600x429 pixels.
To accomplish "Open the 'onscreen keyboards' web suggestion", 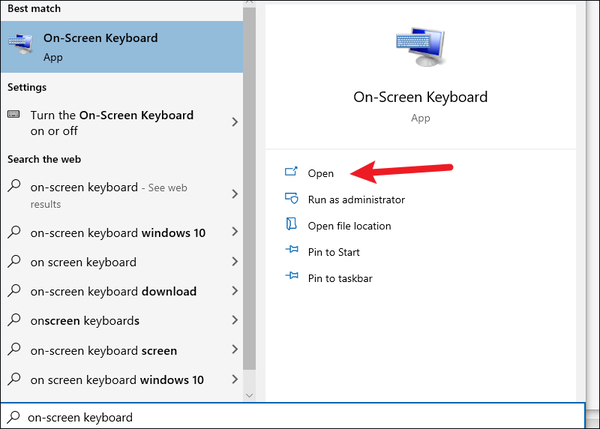I will (85, 321).
